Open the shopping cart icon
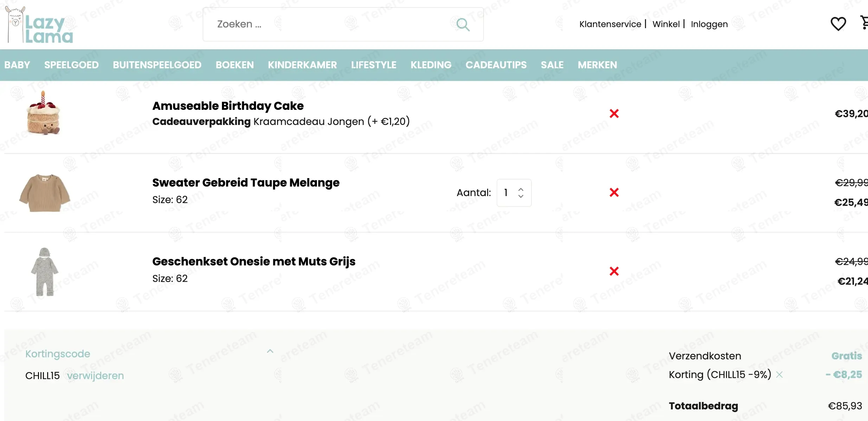Image resolution: width=868 pixels, height=421 pixels. point(864,23)
